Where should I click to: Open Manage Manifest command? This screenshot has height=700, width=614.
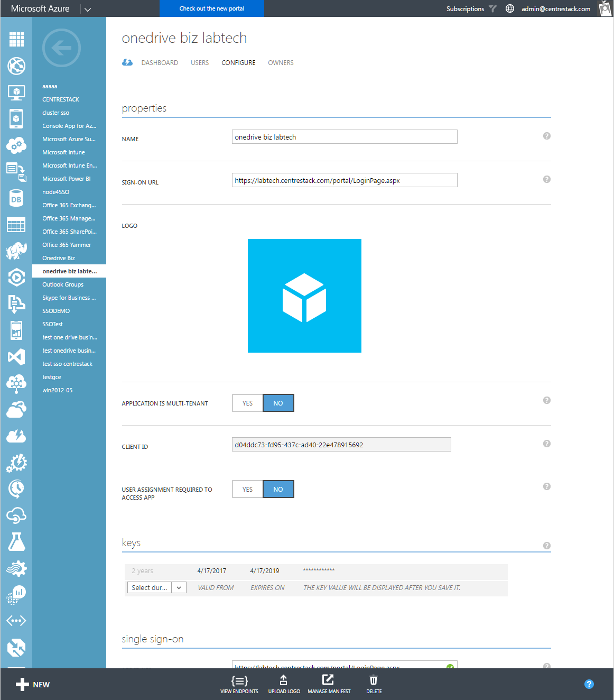[329, 684]
